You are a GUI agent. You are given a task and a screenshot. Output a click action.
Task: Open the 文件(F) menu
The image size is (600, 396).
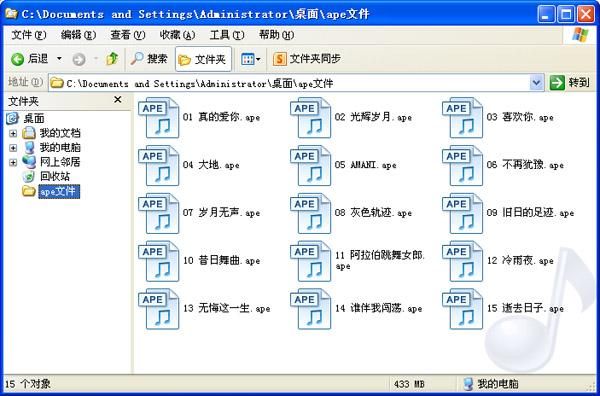pyautogui.click(x=29, y=35)
